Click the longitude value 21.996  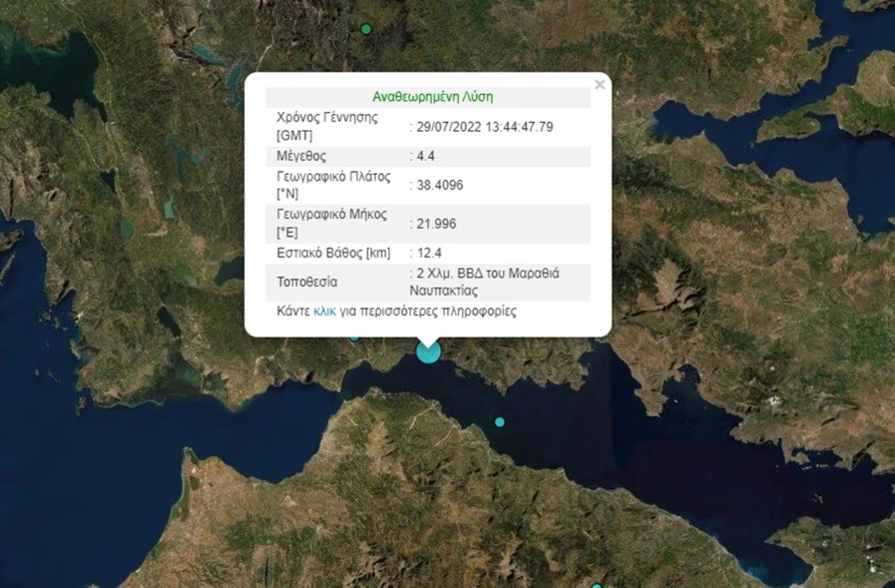435,224
